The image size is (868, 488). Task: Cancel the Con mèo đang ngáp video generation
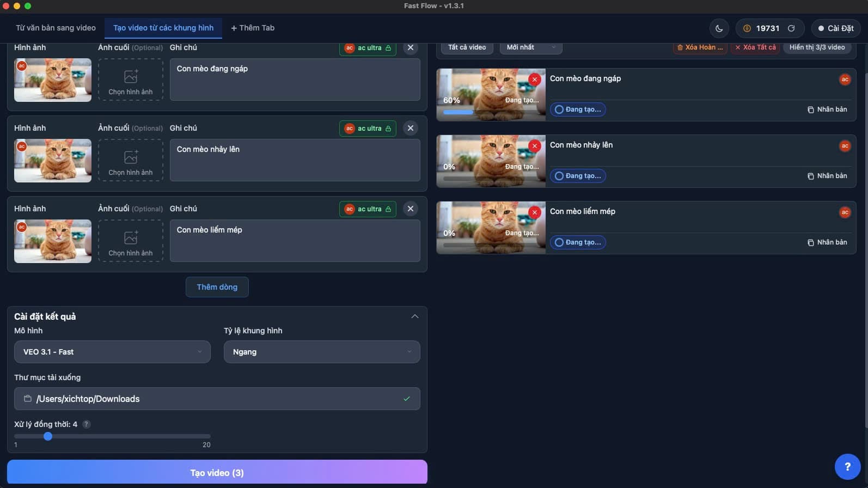[x=535, y=80]
